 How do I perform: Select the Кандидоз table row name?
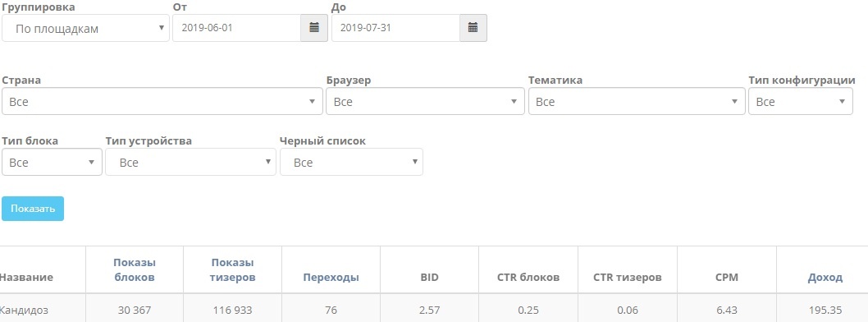coord(24,310)
